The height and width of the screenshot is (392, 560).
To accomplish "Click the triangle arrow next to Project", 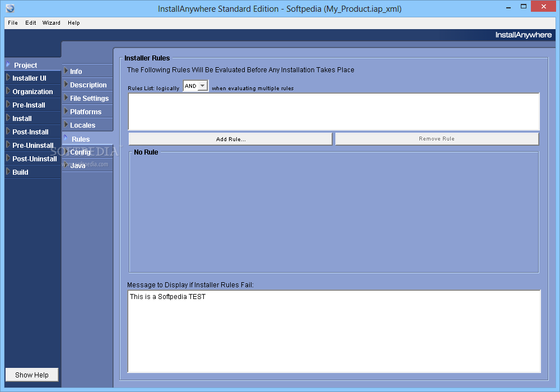I will (x=8, y=64).
